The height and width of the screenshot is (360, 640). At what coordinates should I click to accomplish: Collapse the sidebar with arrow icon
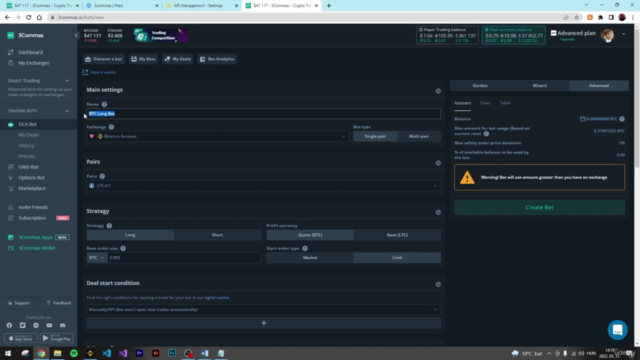tap(76, 36)
